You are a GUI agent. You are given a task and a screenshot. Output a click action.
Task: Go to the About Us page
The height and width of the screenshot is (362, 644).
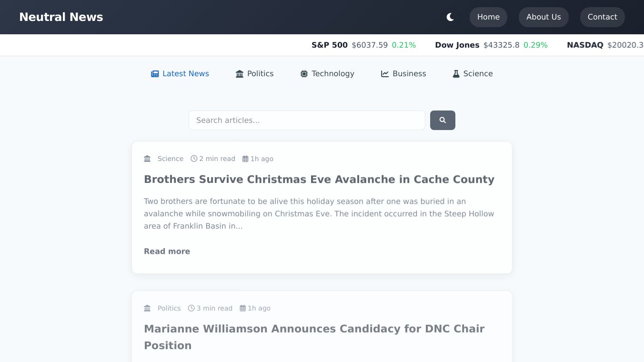543,17
